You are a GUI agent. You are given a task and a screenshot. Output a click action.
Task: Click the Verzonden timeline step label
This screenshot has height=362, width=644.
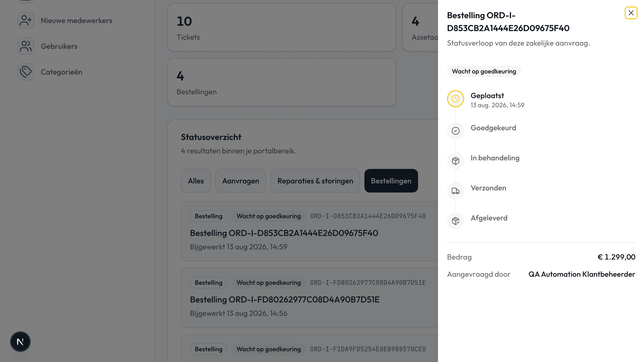tap(488, 188)
